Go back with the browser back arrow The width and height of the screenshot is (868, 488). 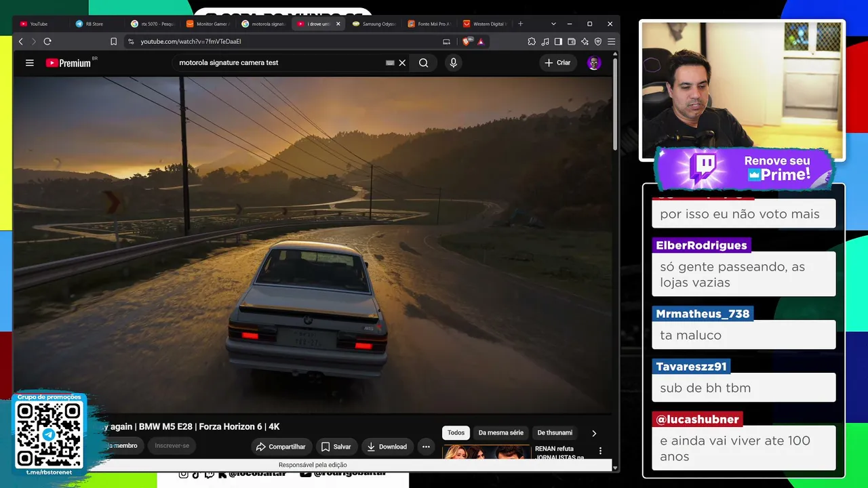(20, 41)
